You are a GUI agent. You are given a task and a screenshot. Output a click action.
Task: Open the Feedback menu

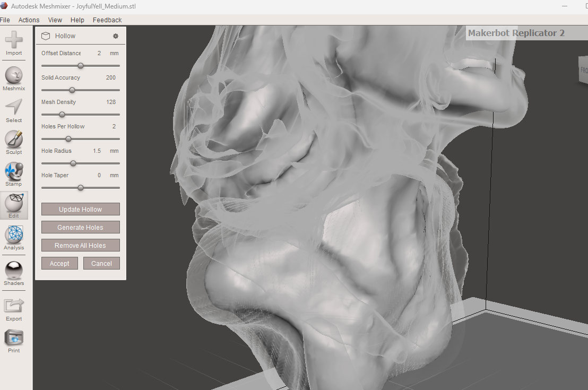coord(107,20)
